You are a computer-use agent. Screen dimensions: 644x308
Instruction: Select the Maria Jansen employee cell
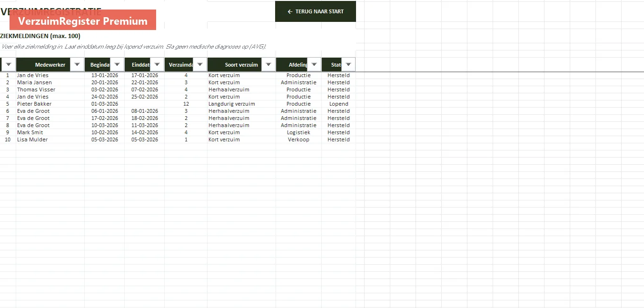pos(50,82)
